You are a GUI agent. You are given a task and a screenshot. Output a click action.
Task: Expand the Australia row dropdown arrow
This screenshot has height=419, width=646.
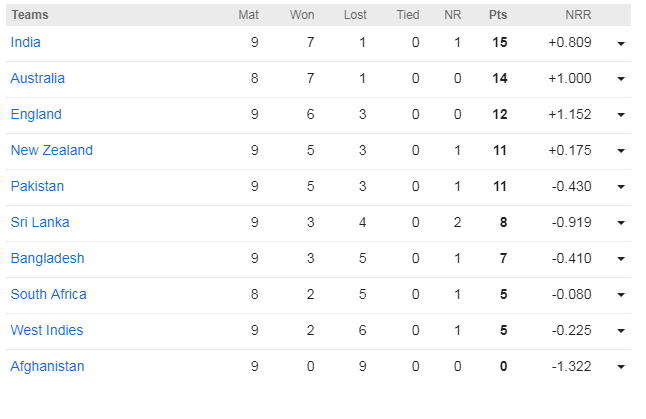point(621,79)
